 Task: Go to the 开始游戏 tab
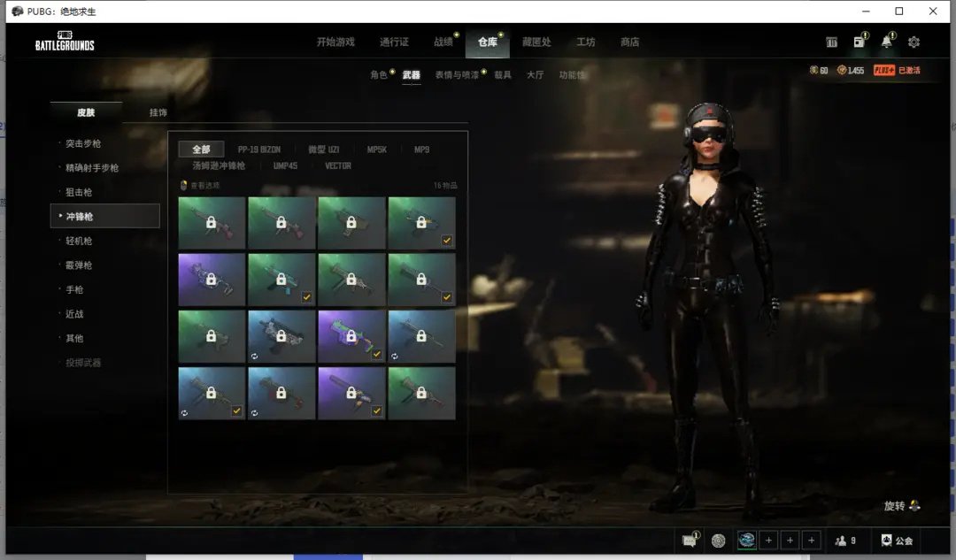pyautogui.click(x=335, y=42)
